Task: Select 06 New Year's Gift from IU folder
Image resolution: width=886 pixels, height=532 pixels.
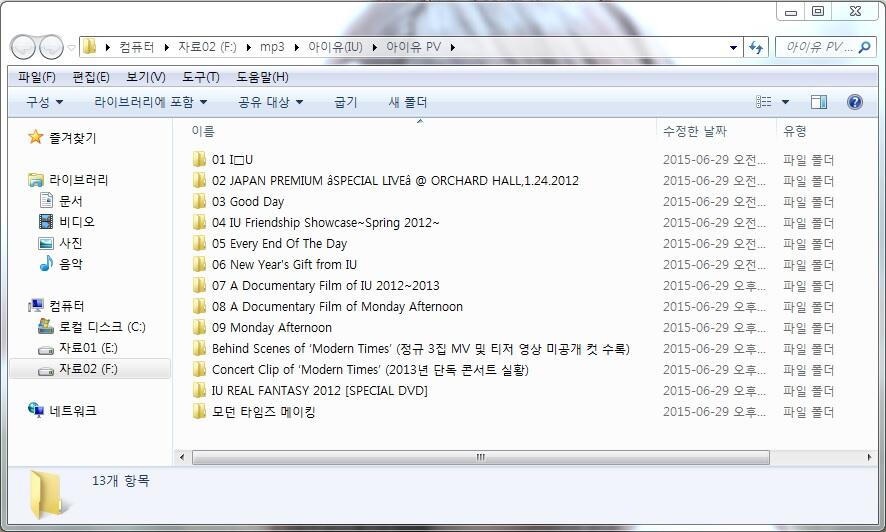Action: [x=275, y=264]
